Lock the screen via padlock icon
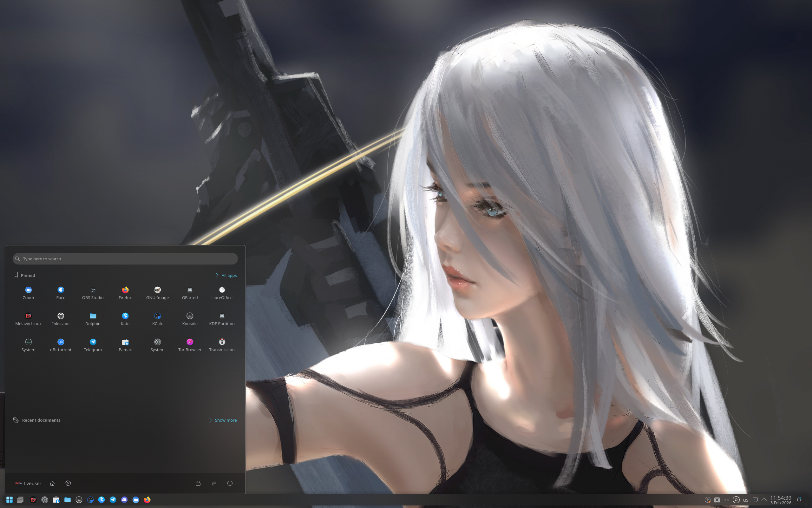Screen dimensions: 812x508 tap(198, 483)
